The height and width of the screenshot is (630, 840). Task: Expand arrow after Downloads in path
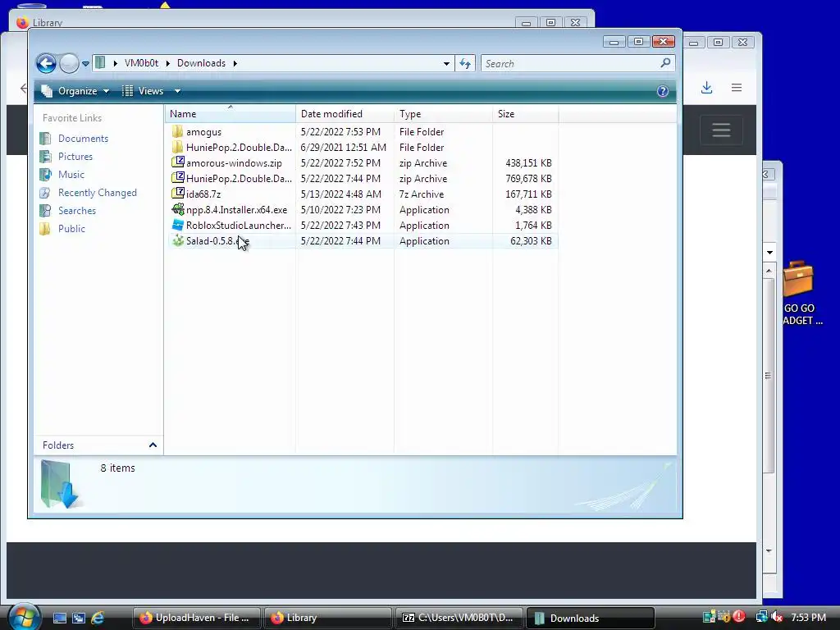tap(235, 63)
